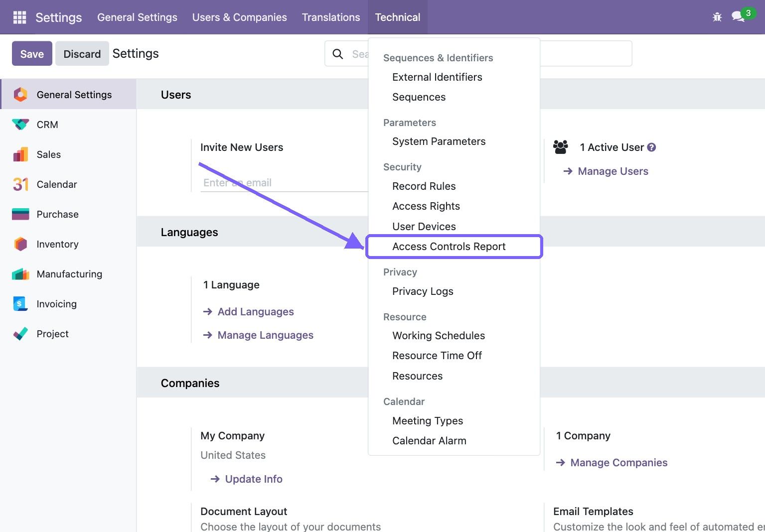The width and height of the screenshot is (765, 532).
Task: Select CRM in the settings sidebar
Action: (68, 125)
